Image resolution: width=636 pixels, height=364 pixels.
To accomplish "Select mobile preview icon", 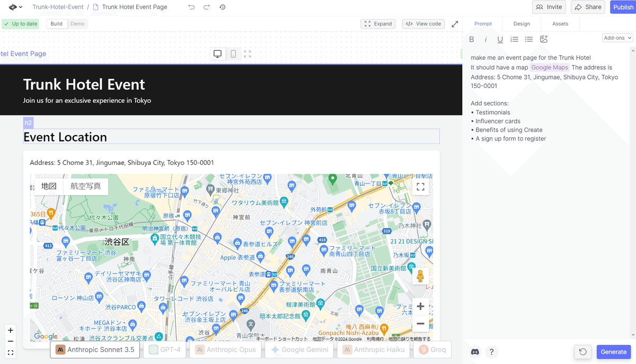I will (x=233, y=54).
